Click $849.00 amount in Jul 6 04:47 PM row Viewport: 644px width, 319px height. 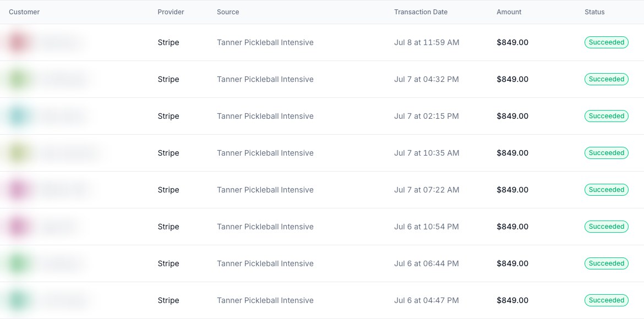[x=512, y=300]
